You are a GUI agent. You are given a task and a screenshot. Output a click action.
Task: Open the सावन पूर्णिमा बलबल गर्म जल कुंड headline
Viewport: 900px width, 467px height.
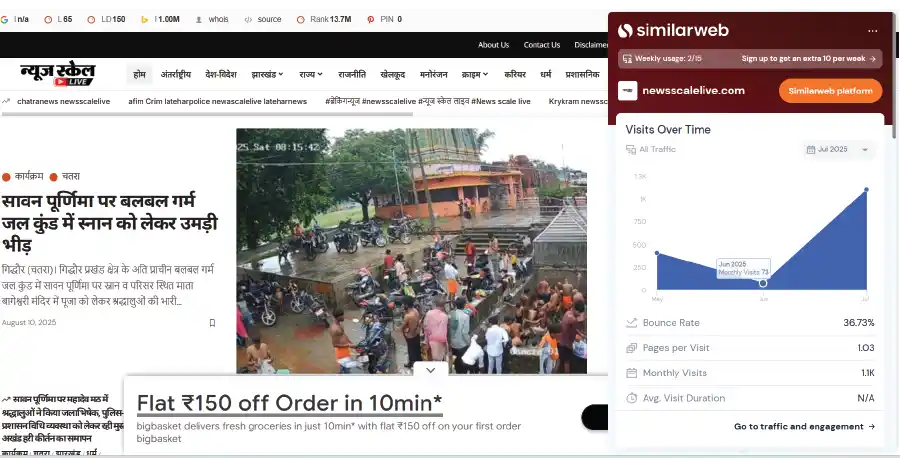110,223
